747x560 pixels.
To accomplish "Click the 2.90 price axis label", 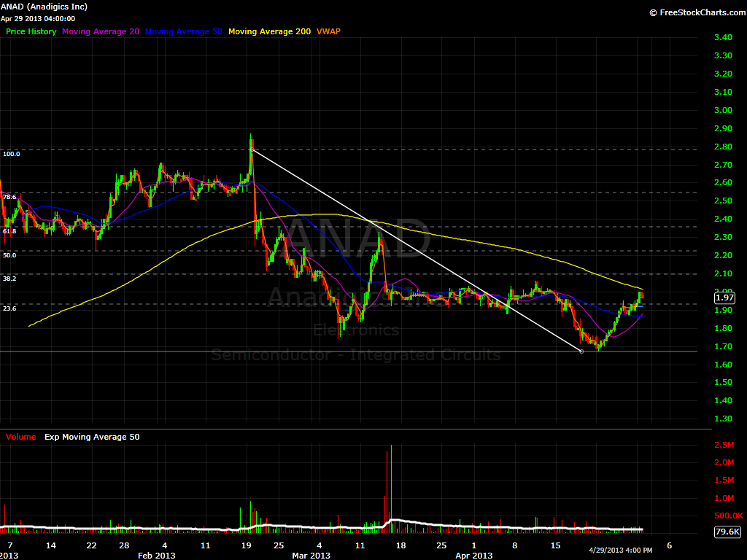I will coord(723,128).
